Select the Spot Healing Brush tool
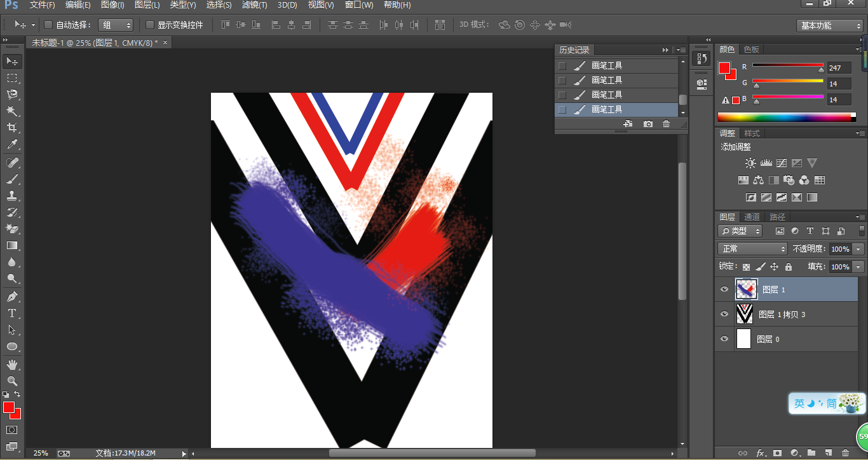The width and height of the screenshot is (868, 460). tap(12, 163)
